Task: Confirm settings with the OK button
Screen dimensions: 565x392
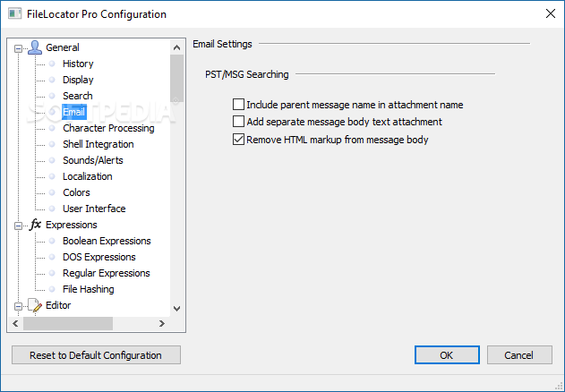Action: (x=447, y=355)
